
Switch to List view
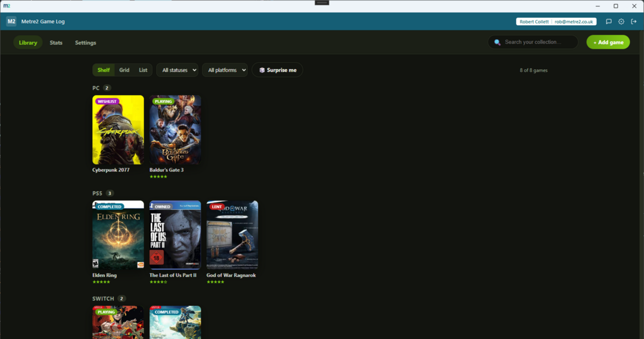(x=143, y=70)
